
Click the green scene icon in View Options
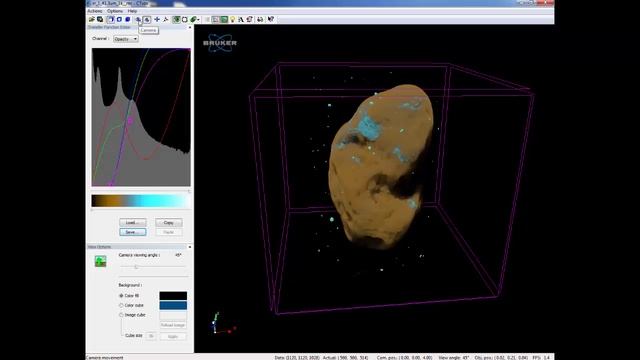(100, 261)
